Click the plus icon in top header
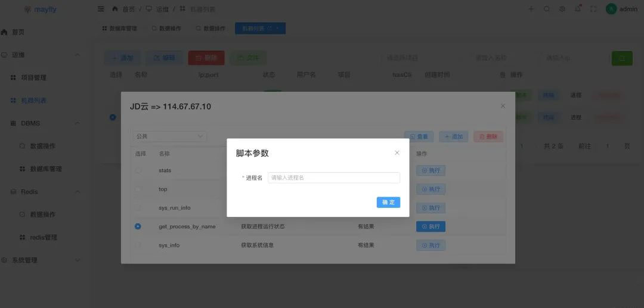644x308 pixels. [x=531, y=9]
